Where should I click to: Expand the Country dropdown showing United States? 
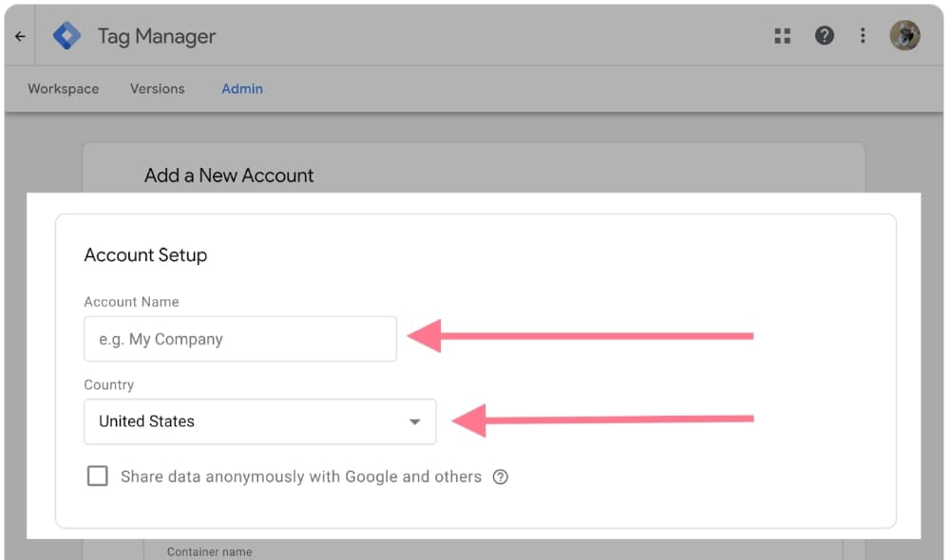point(260,421)
